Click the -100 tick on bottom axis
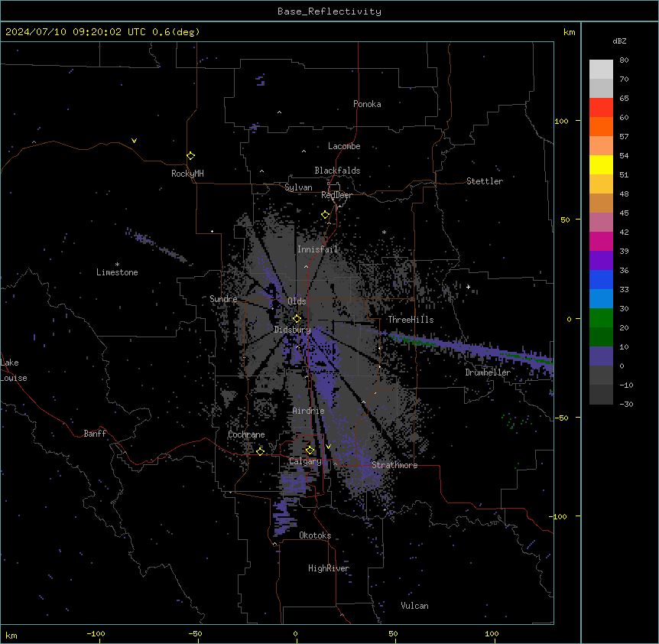Viewport: 659px width, 644px height. coord(96,633)
